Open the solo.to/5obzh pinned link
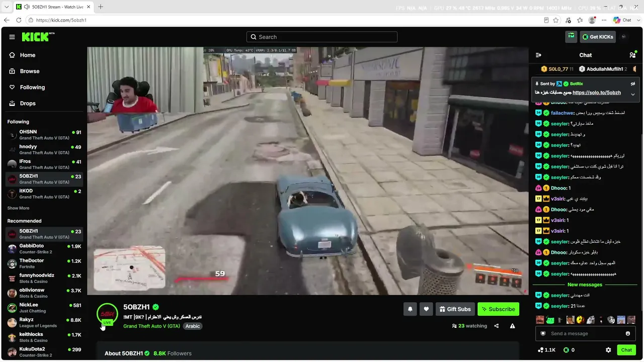644x362 pixels. point(597,93)
